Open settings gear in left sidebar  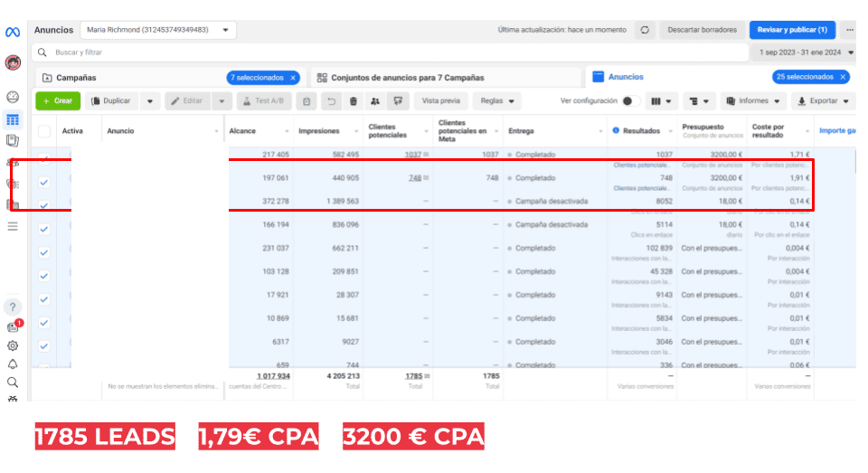13,345
